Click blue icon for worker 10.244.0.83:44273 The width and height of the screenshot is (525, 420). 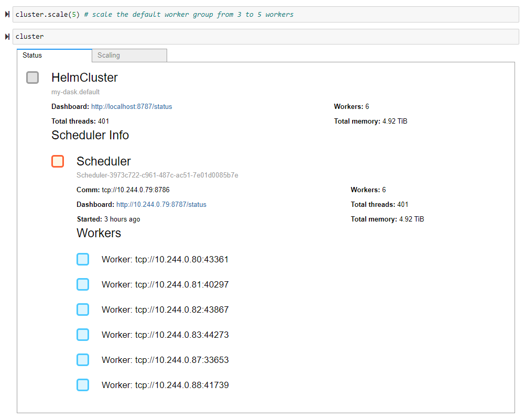(83, 335)
